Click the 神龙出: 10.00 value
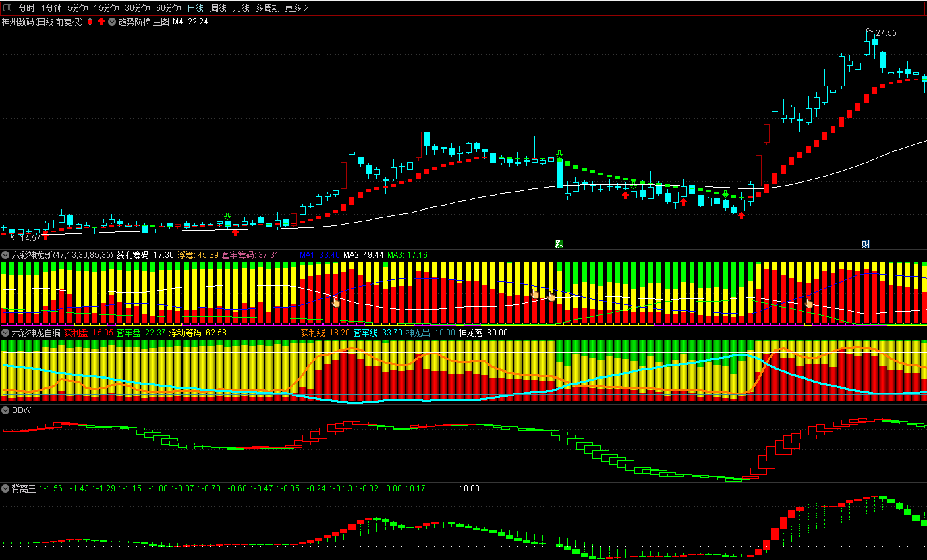 (430, 333)
